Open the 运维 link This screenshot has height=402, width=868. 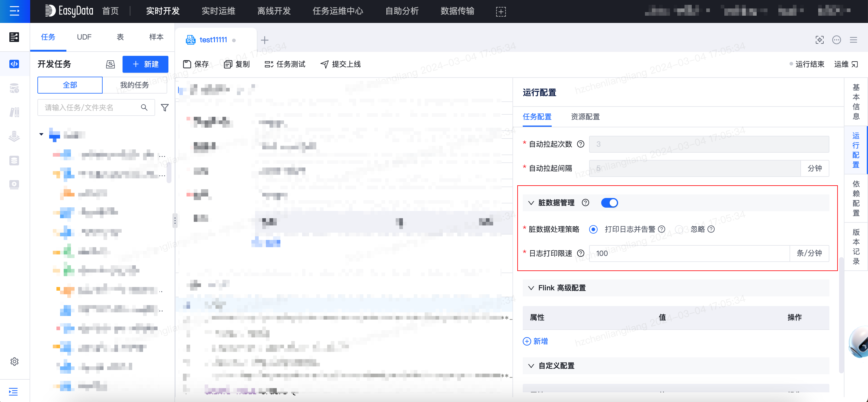pyautogui.click(x=846, y=64)
